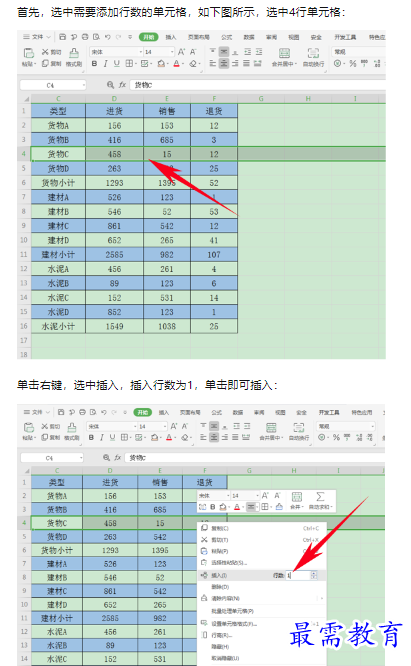Click Decrease Font Size in upper spreadsheet ribbon
Screen dimensions: 411x666
(193, 52)
